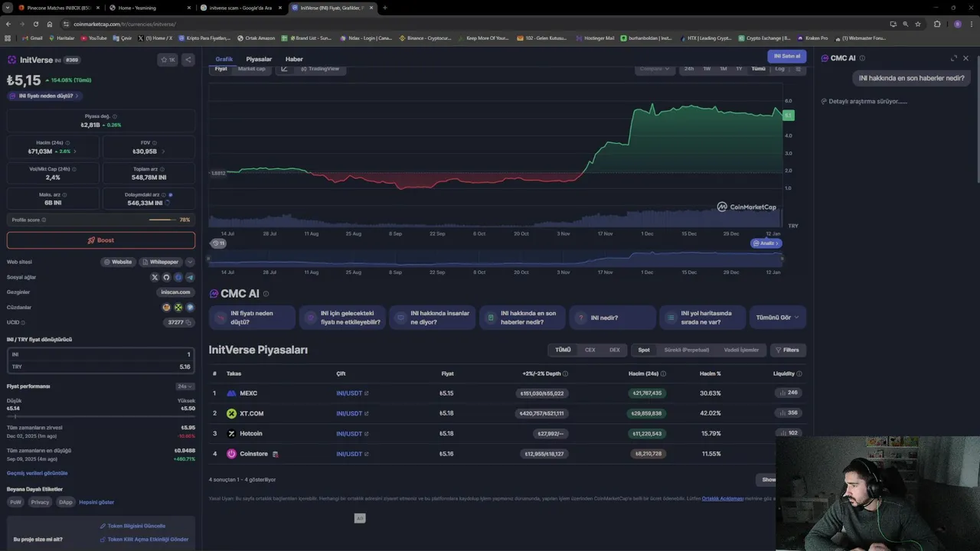Close the CMC AI side panel
The width and height of the screenshot is (980, 551).
(965, 58)
